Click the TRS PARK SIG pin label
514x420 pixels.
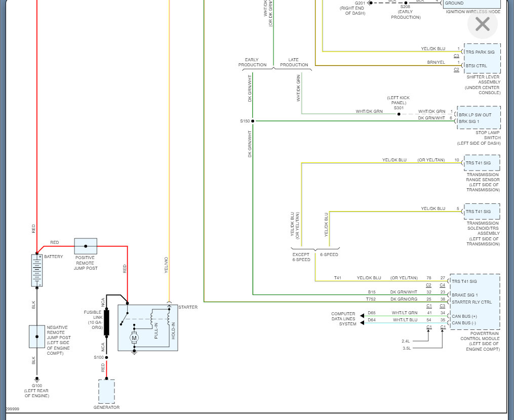point(480,52)
